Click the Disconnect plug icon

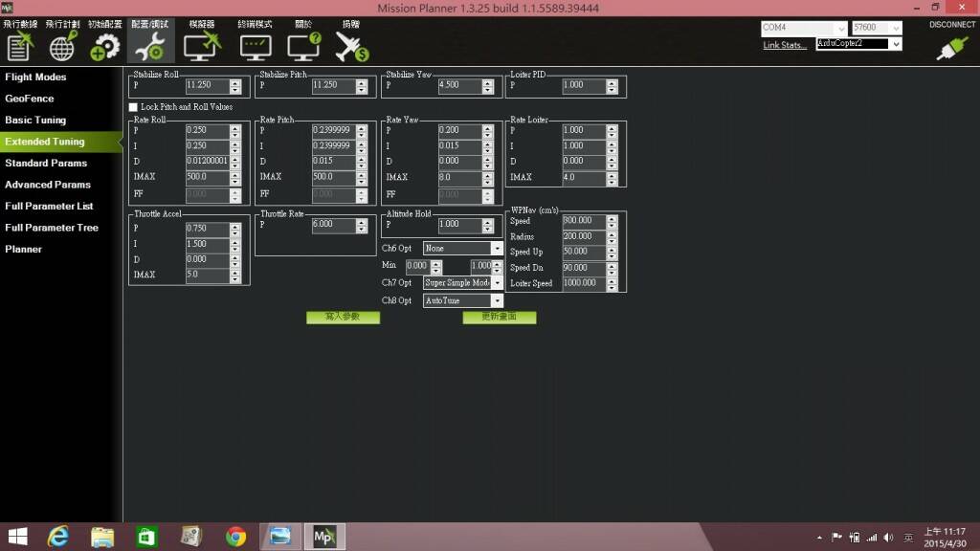pos(952,48)
